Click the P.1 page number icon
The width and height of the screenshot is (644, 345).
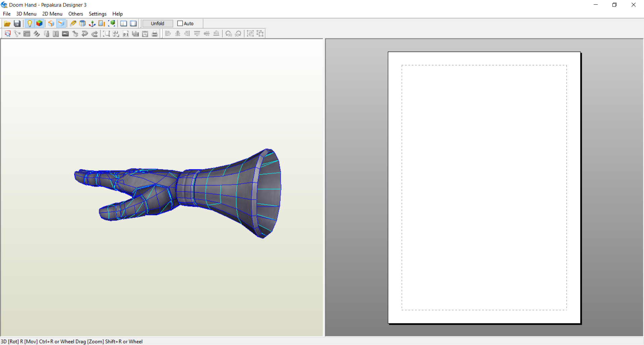click(x=126, y=33)
